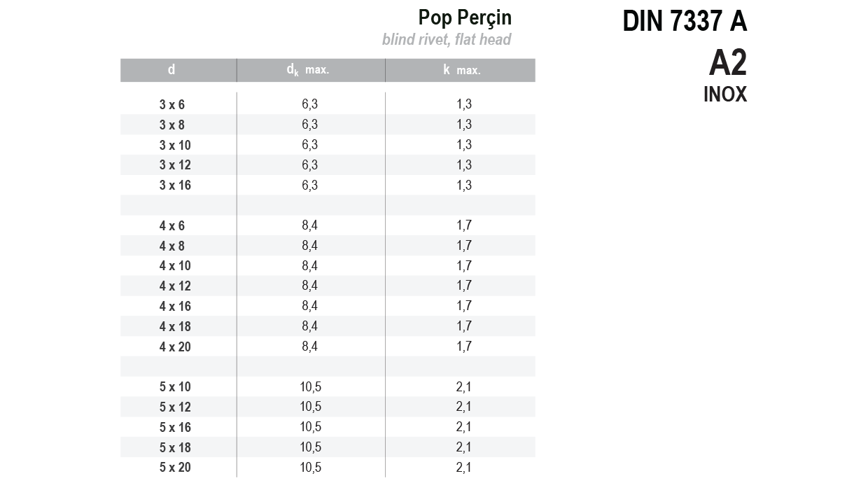This screenshot has height=483, width=868.
Task: Click the 1,7 value in 4 x 8 row
Action: click(464, 246)
